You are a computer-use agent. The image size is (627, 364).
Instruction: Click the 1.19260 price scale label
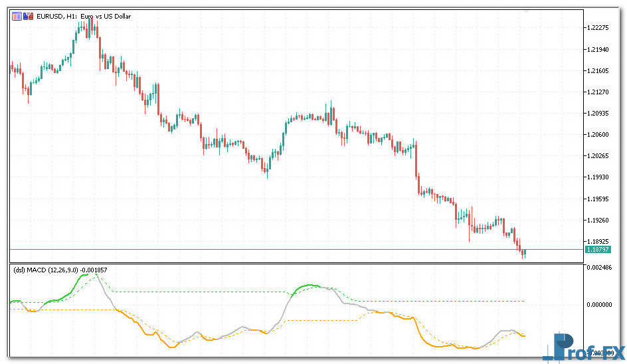pyautogui.click(x=598, y=220)
